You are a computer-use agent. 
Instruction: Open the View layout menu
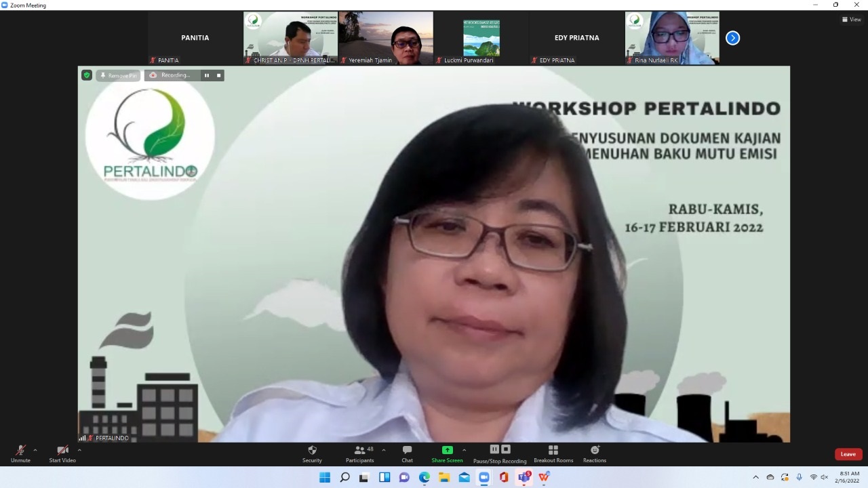pyautogui.click(x=851, y=20)
